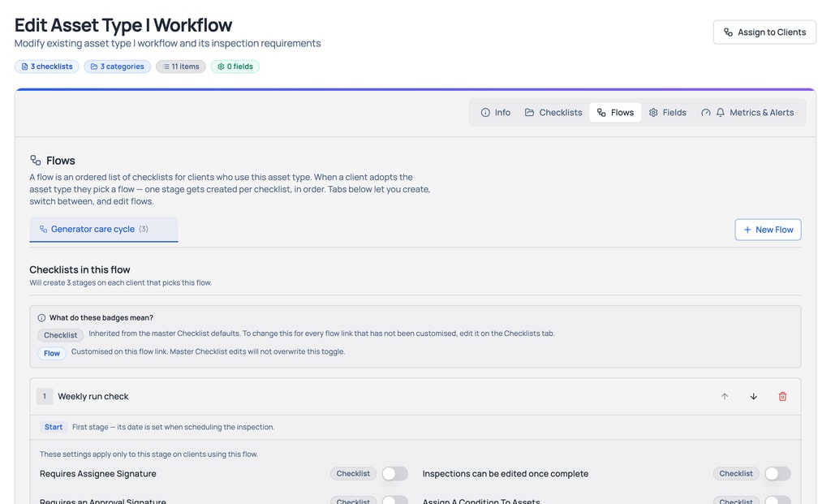
Task: Click the Flow legend badge
Action: (x=52, y=353)
